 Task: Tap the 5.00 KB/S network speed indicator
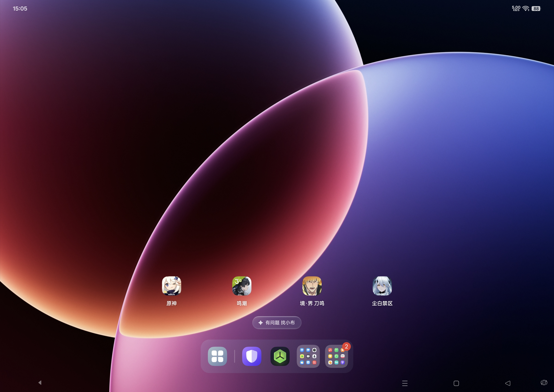tap(516, 8)
